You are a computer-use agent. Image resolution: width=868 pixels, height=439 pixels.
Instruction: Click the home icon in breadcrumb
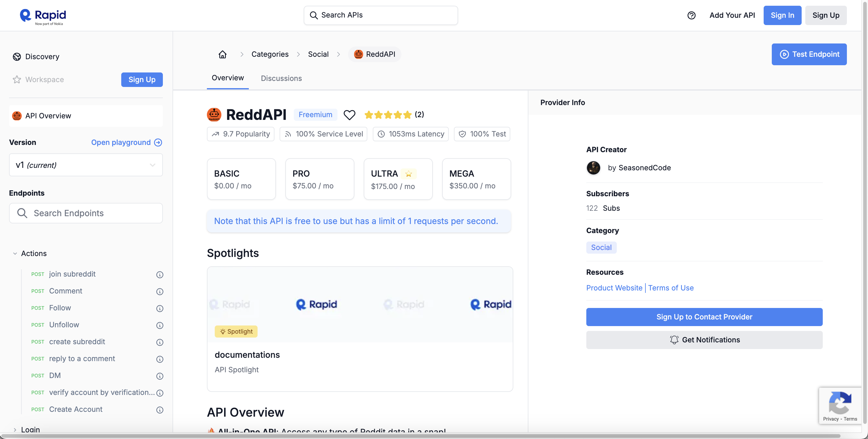(222, 54)
